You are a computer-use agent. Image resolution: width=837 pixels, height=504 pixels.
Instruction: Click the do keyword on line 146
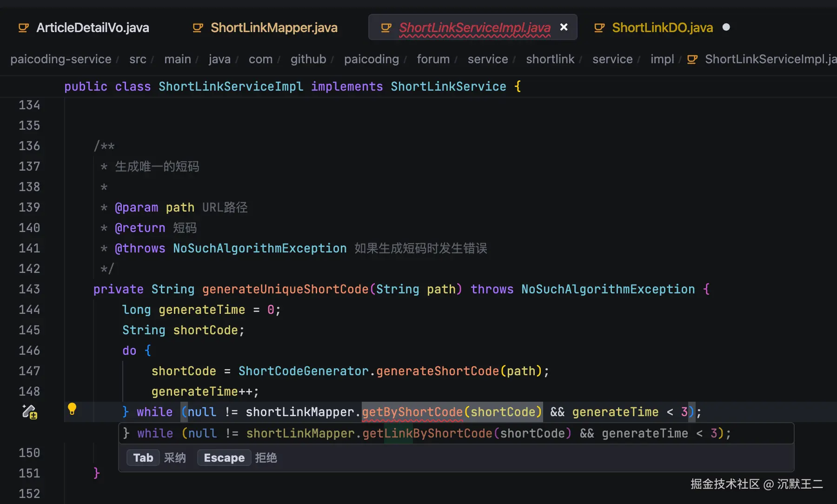coord(129,351)
